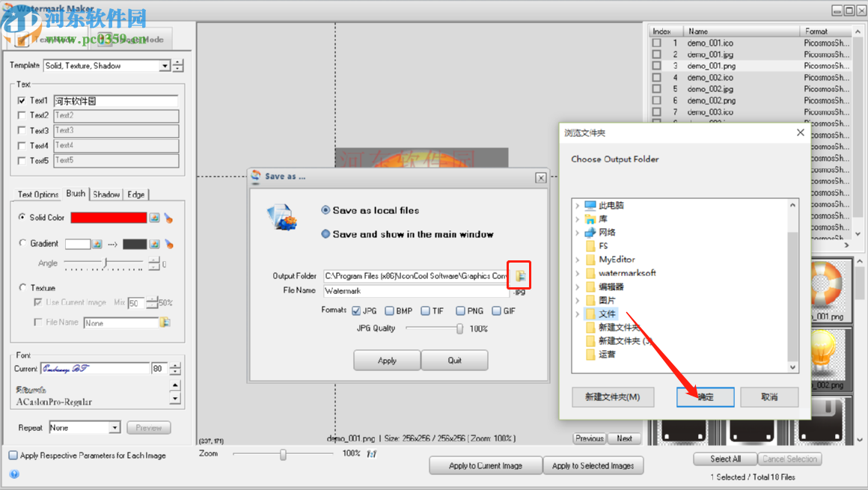Expand the 文件 tree node
This screenshot has width=868, height=490.
[x=578, y=313]
